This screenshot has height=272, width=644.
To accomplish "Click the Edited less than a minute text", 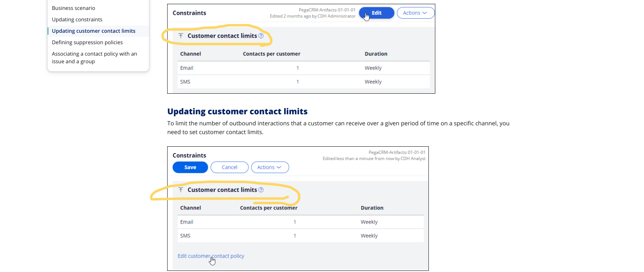I will coord(374,158).
